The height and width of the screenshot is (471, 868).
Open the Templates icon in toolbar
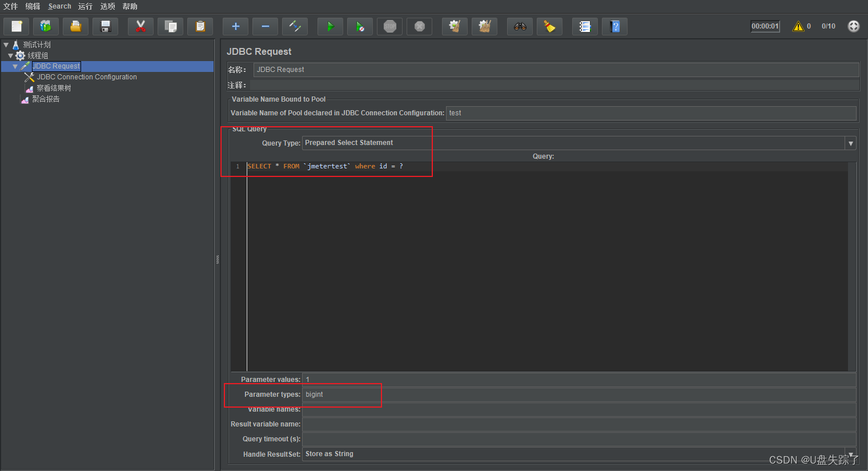(46, 26)
